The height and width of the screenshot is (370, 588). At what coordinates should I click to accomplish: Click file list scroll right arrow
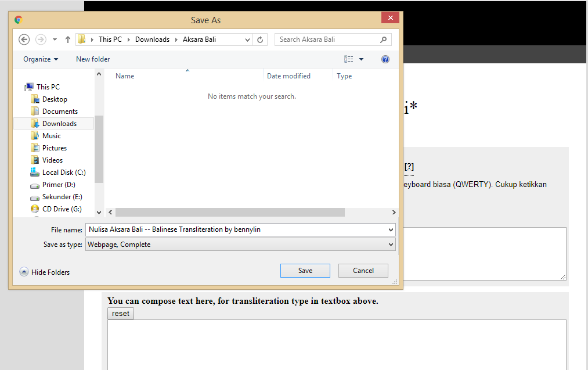394,213
